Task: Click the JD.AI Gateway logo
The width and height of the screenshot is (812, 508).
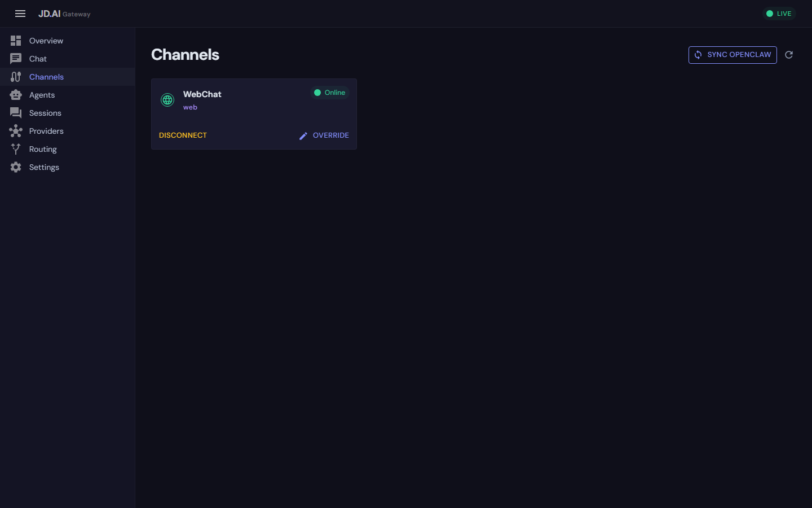Action: click(x=64, y=14)
